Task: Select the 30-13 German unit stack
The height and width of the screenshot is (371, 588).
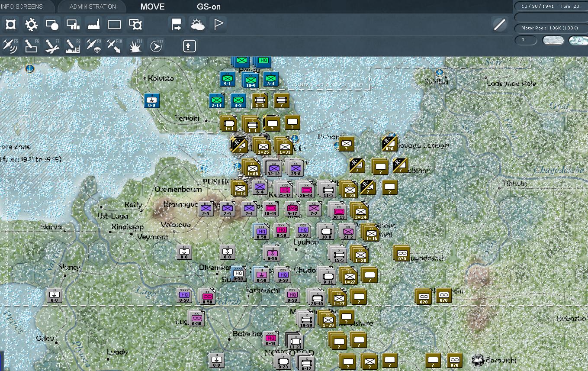Action: click(338, 211)
